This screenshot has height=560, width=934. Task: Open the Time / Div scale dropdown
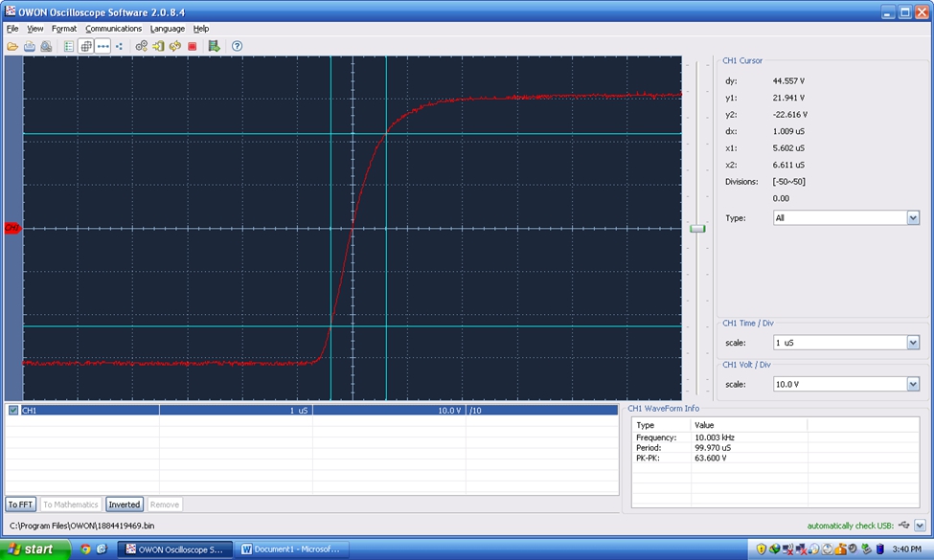tap(913, 343)
